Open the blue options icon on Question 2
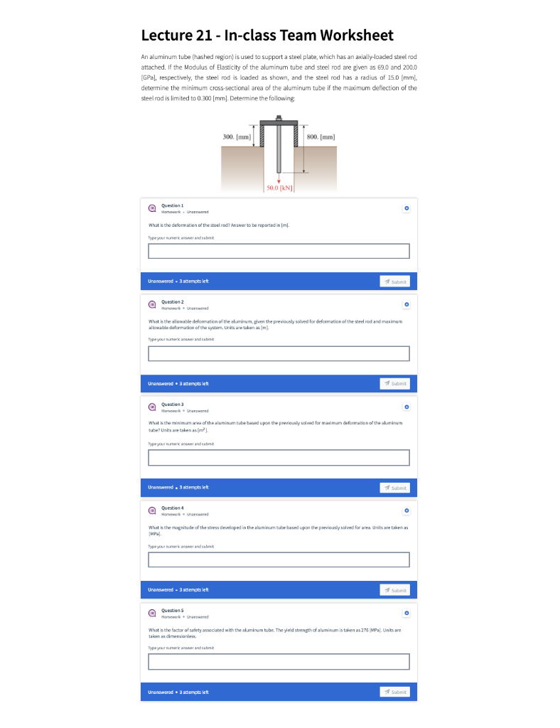The width and height of the screenshot is (560, 728). click(x=406, y=304)
